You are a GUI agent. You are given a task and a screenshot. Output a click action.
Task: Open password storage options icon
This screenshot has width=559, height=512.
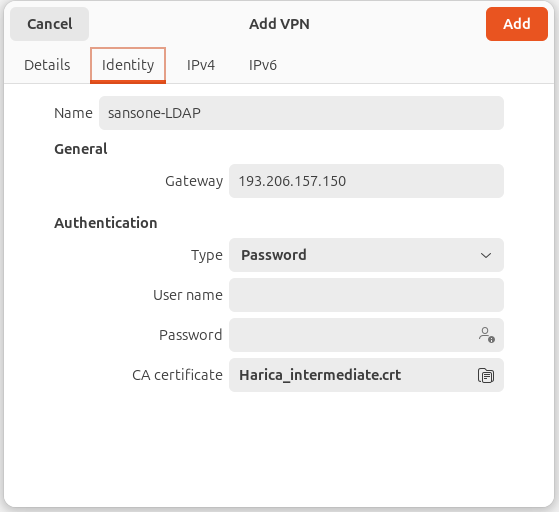[486, 335]
